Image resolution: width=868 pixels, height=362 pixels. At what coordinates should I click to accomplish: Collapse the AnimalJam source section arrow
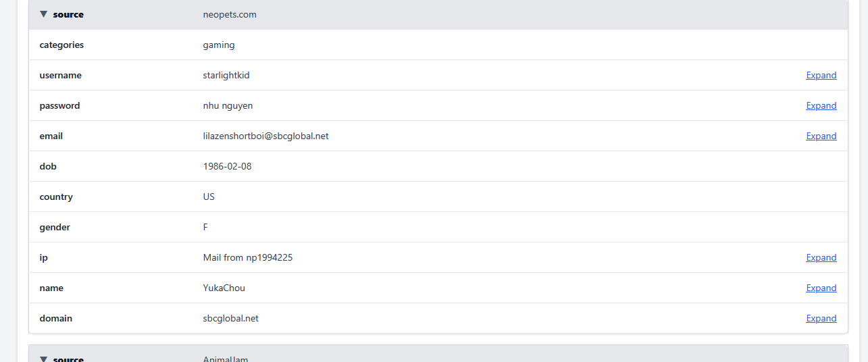coord(44,359)
